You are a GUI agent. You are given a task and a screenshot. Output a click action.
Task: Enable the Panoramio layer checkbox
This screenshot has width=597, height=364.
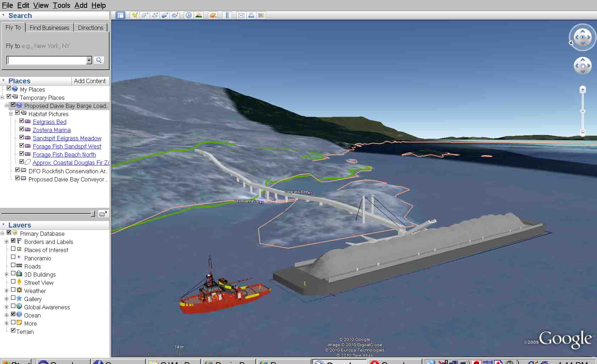pos(13,257)
